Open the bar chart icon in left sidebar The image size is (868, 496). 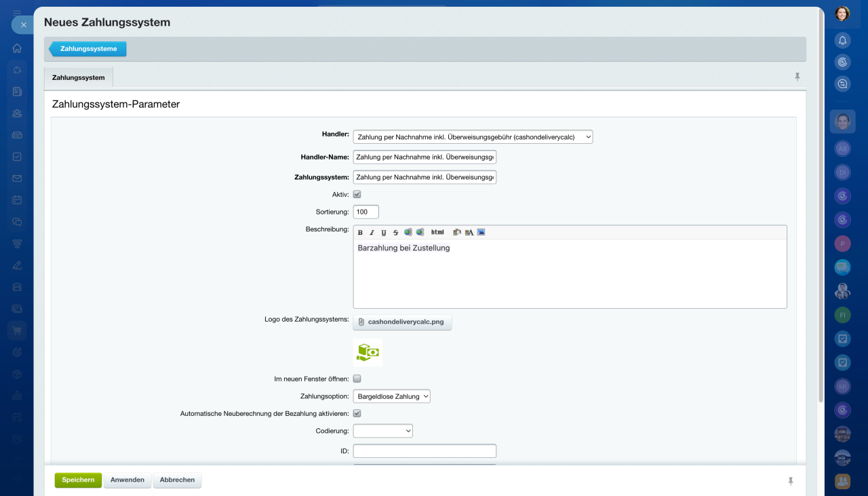pyautogui.click(x=17, y=396)
